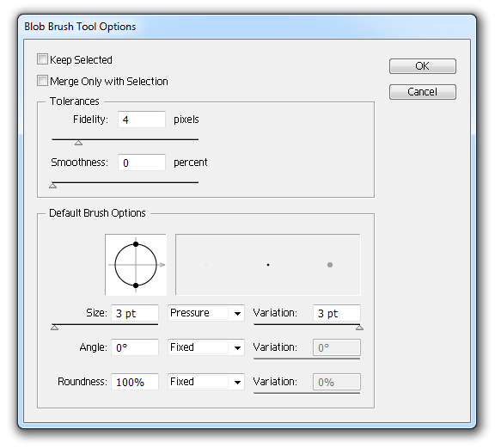This screenshot has width=495, height=448.
Task: Click the Cancel button
Action: (x=423, y=92)
